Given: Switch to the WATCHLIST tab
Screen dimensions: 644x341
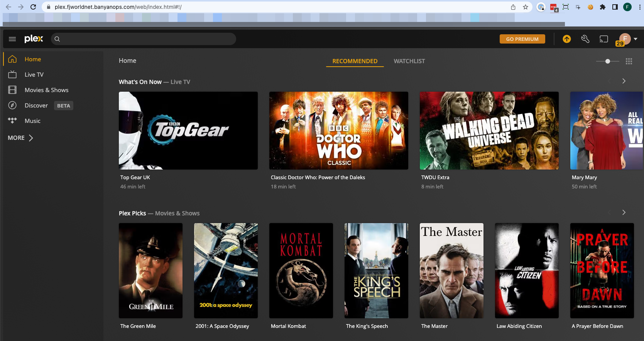Looking at the screenshot, I should pyautogui.click(x=409, y=61).
